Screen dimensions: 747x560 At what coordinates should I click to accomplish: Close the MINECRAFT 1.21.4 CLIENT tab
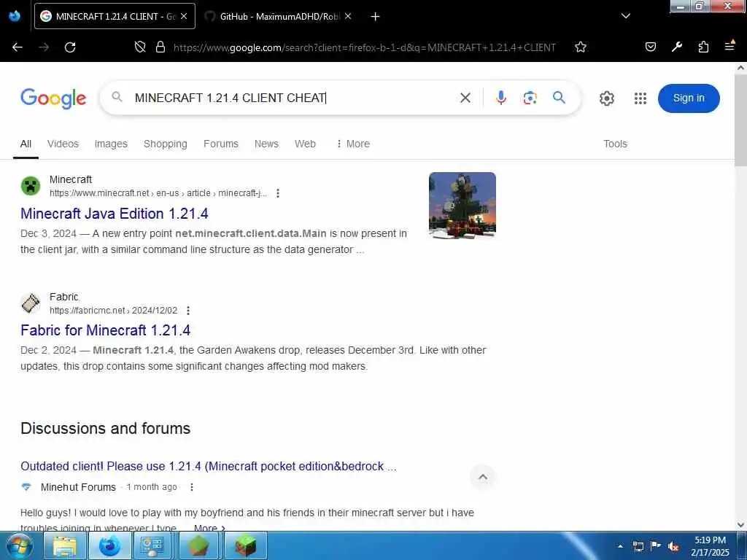click(x=184, y=16)
